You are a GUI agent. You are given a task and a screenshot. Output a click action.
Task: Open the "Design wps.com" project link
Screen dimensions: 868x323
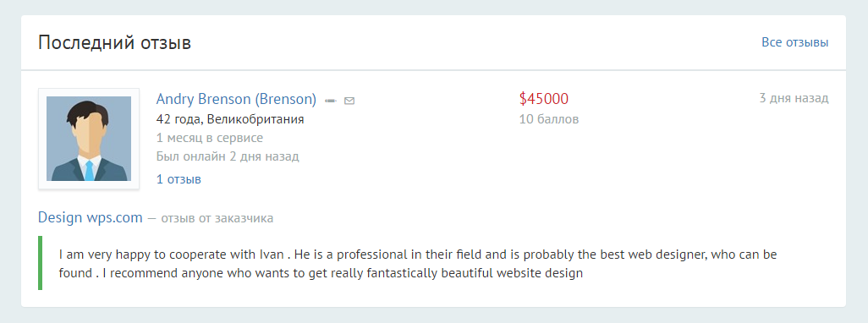[91, 217]
